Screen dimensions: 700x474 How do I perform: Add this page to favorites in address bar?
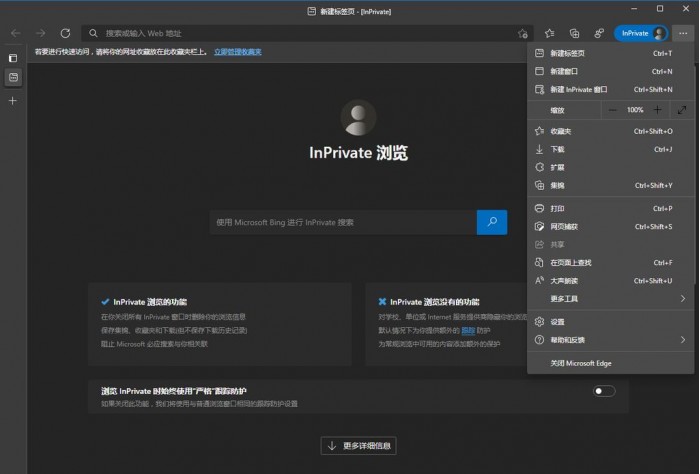[522, 33]
